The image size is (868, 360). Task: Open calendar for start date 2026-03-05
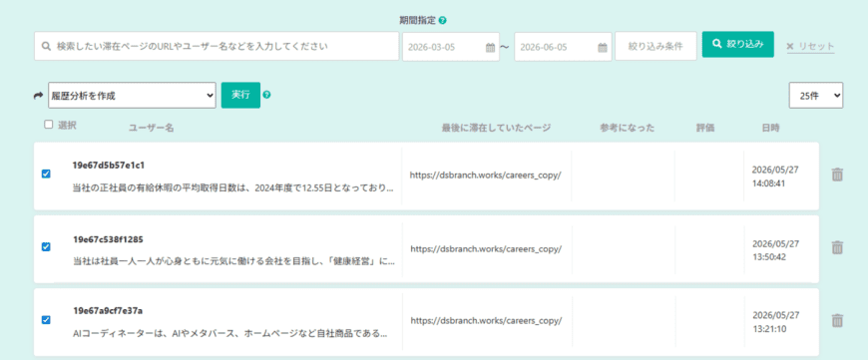click(490, 48)
